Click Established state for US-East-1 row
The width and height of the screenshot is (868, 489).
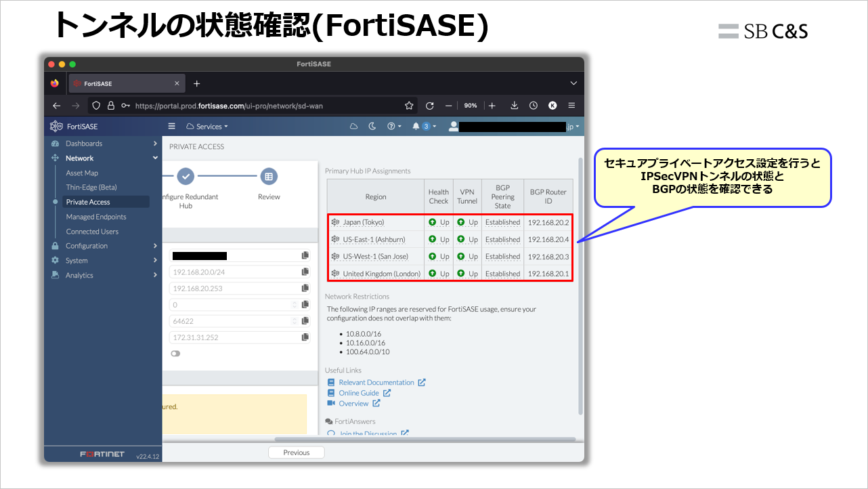coord(502,239)
